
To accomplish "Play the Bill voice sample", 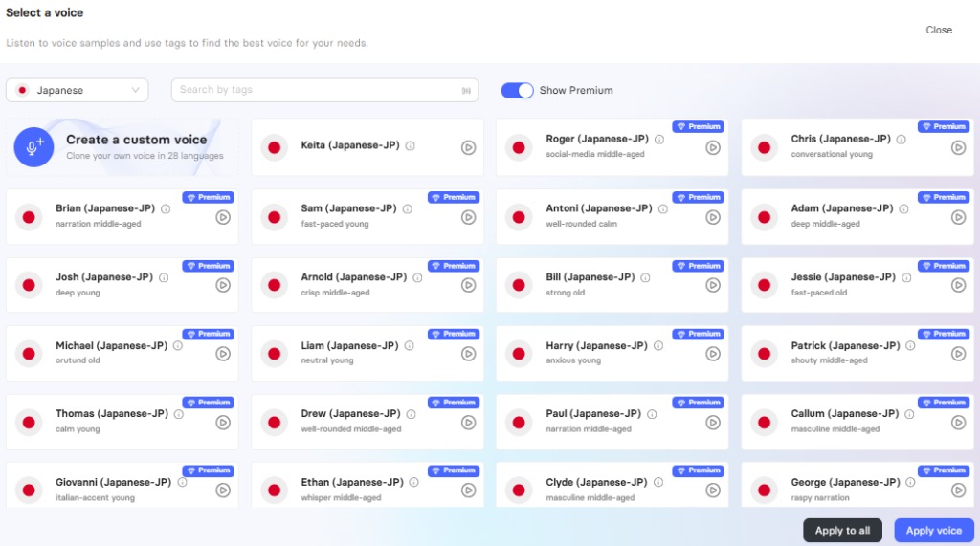I will (713, 285).
